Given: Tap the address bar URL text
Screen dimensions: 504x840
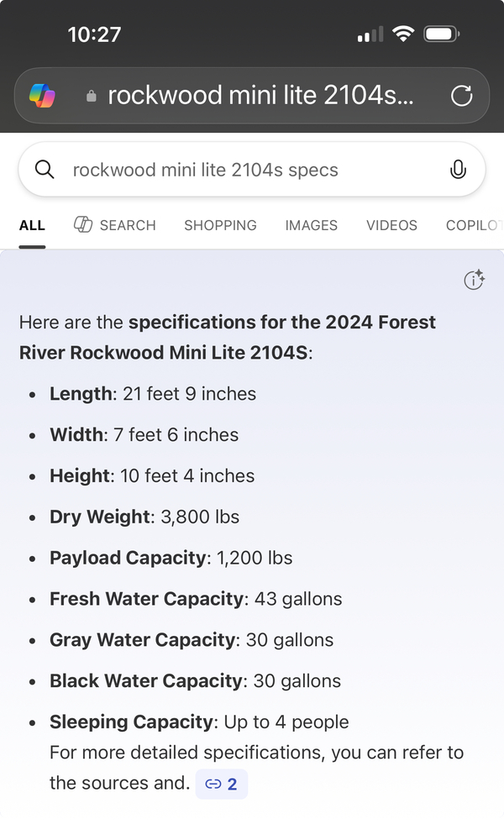Looking at the screenshot, I should tap(260, 96).
